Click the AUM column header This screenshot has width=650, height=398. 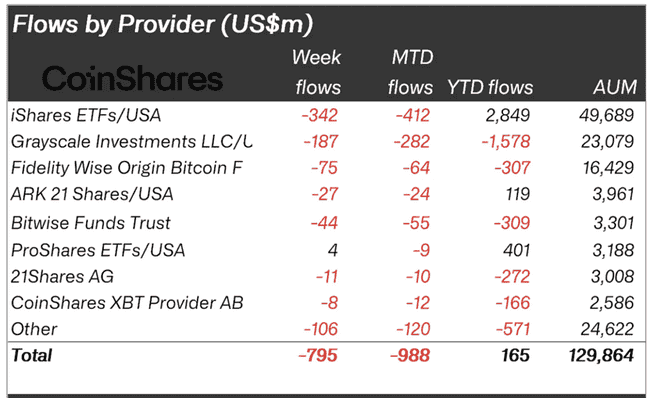tap(615, 87)
